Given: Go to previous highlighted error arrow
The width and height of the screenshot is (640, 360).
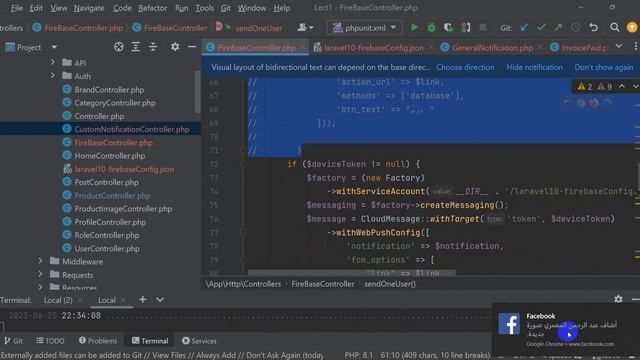Looking at the screenshot, I should (622, 86).
